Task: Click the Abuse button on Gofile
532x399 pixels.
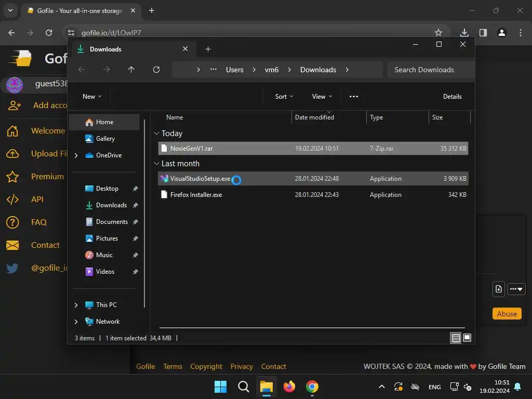Action: [x=507, y=314]
